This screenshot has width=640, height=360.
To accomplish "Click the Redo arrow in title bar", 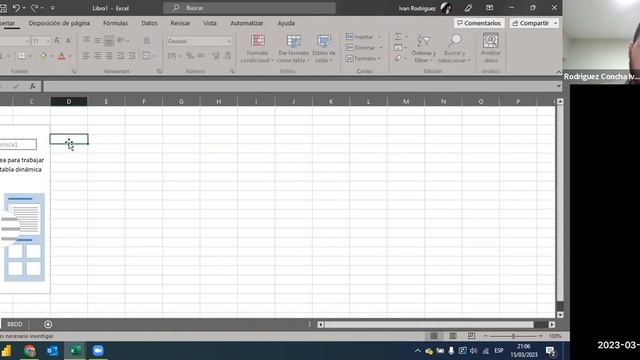I will pos(34,8).
